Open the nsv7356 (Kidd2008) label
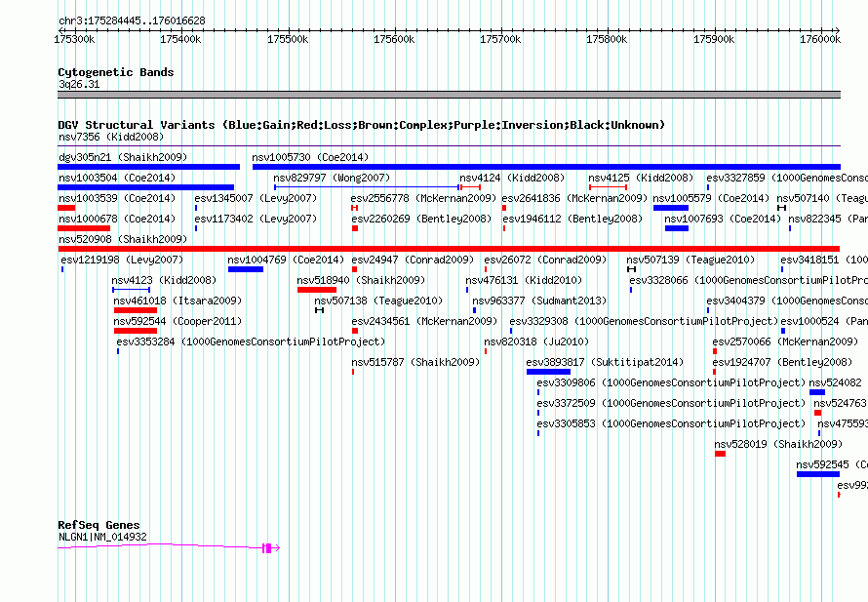 pyautogui.click(x=111, y=137)
